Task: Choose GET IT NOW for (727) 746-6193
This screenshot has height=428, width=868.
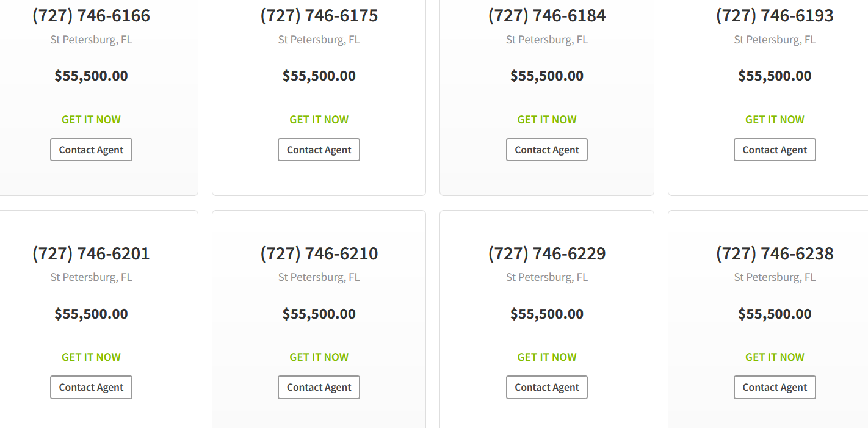Action: coord(775,120)
